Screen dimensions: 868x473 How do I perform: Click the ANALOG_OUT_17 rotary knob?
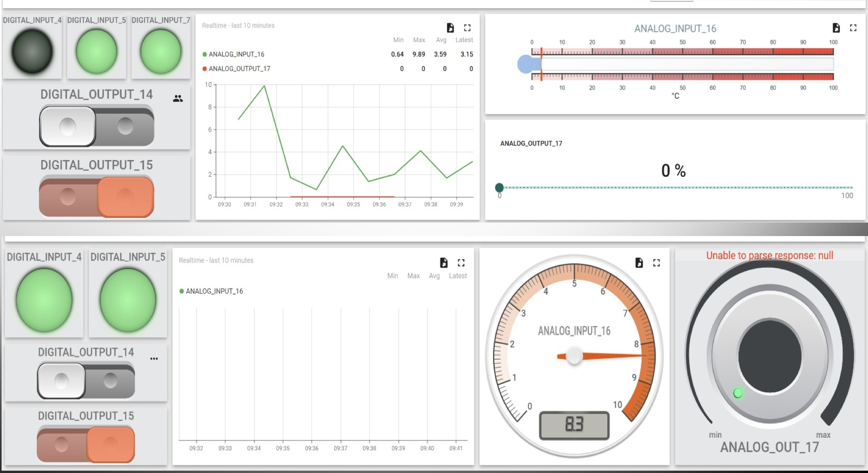coord(770,356)
